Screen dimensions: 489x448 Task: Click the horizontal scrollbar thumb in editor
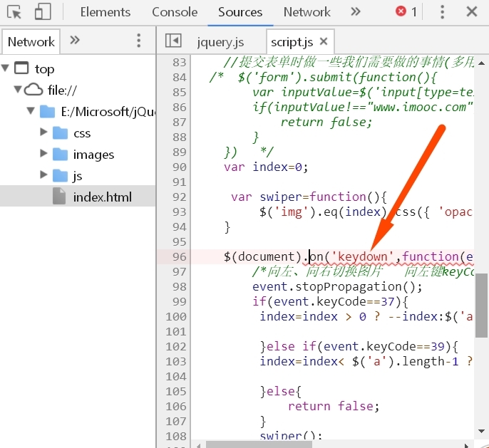259,445
